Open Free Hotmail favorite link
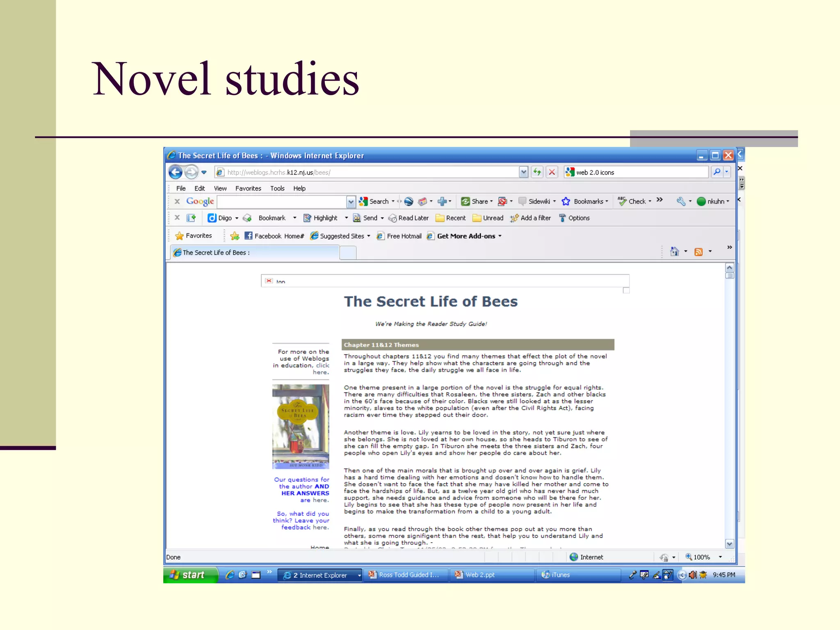This screenshot has width=840, height=630. click(x=399, y=236)
